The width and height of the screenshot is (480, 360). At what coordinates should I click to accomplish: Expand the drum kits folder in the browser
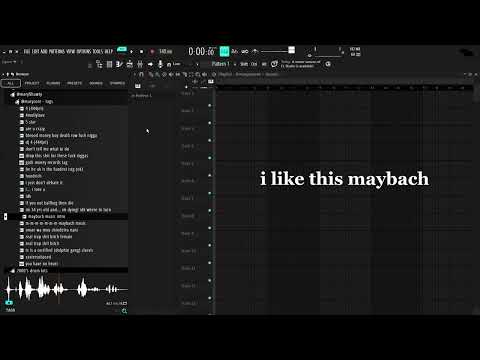click(12, 271)
